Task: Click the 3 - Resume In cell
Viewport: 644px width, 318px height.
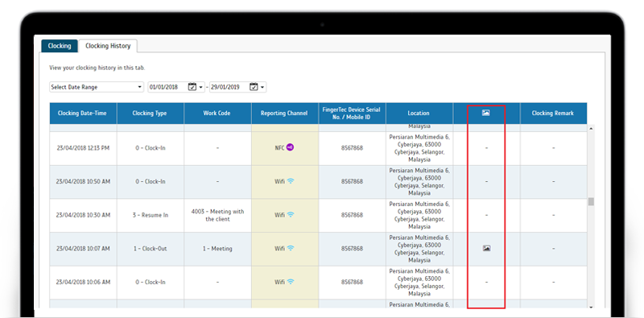Action: (x=150, y=215)
